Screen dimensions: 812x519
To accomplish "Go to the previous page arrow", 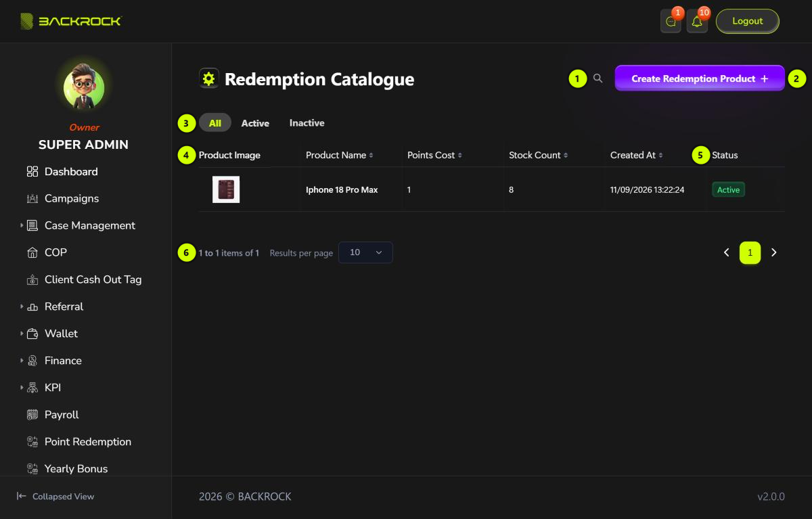I will point(727,252).
